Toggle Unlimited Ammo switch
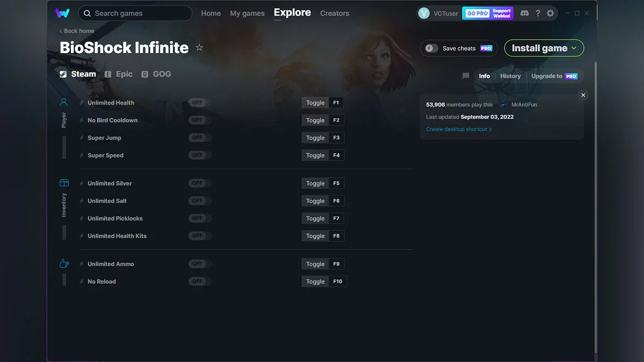Screen dimensions: 644x362 click(200, 264)
